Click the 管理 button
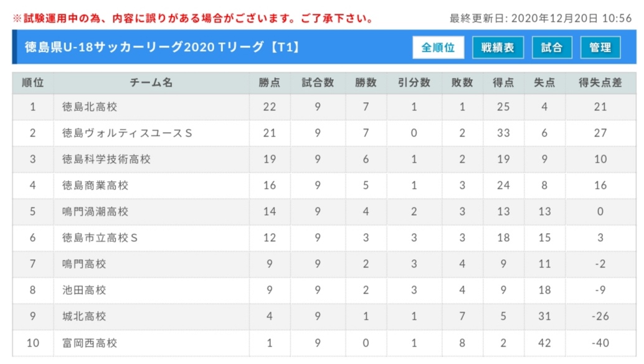This screenshot has height=364, width=644. pyautogui.click(x=600, y=47)
